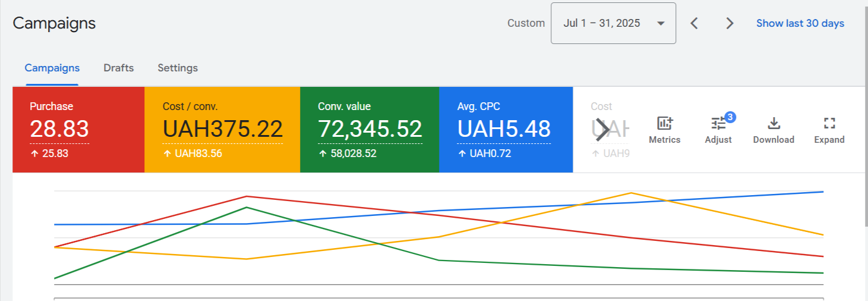
Task: Switch to the Drafts tab
Action: pos(118,68)
